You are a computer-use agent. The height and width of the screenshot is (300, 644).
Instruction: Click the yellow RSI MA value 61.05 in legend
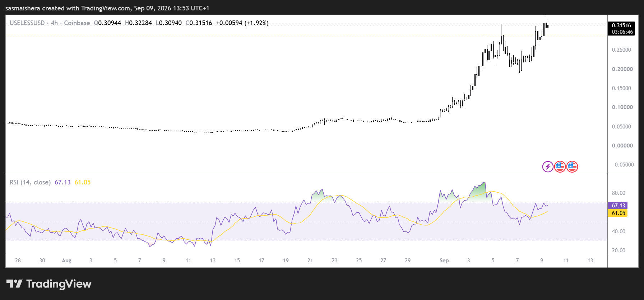[x=83, y=182]
